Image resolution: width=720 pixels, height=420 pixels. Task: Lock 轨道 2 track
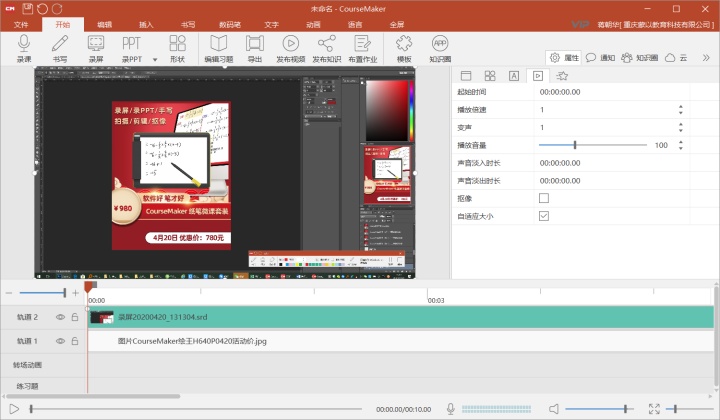[x=74, y=317]
